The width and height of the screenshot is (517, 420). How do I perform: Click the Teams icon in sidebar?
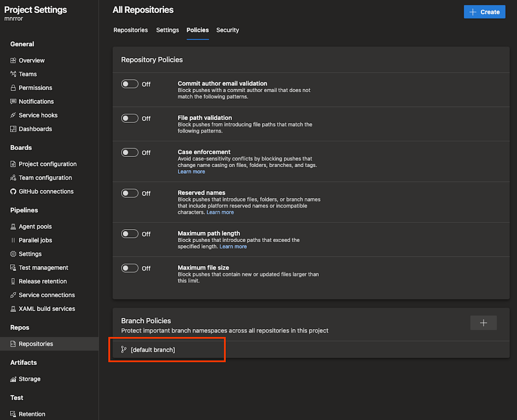[13, 74]
